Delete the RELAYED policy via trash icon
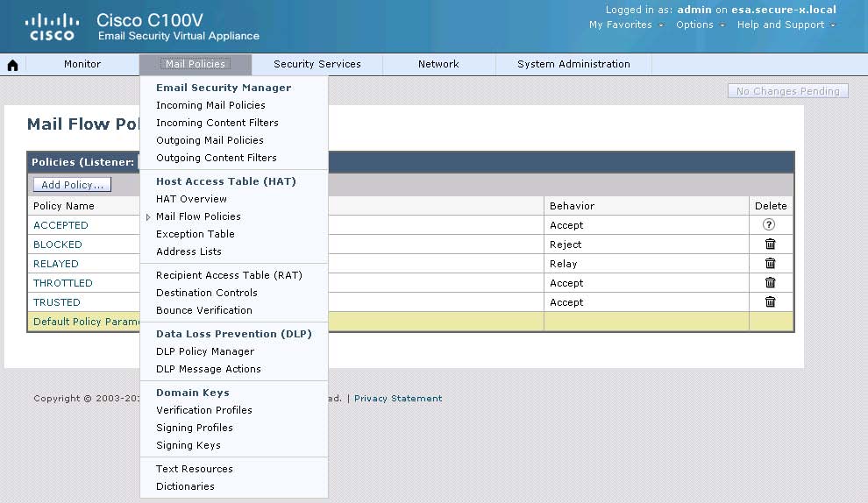This screenshot has width=868, height=503. (770, 264)
